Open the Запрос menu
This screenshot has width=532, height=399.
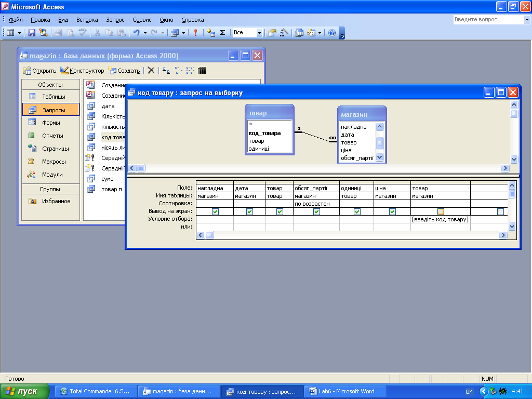115,20
